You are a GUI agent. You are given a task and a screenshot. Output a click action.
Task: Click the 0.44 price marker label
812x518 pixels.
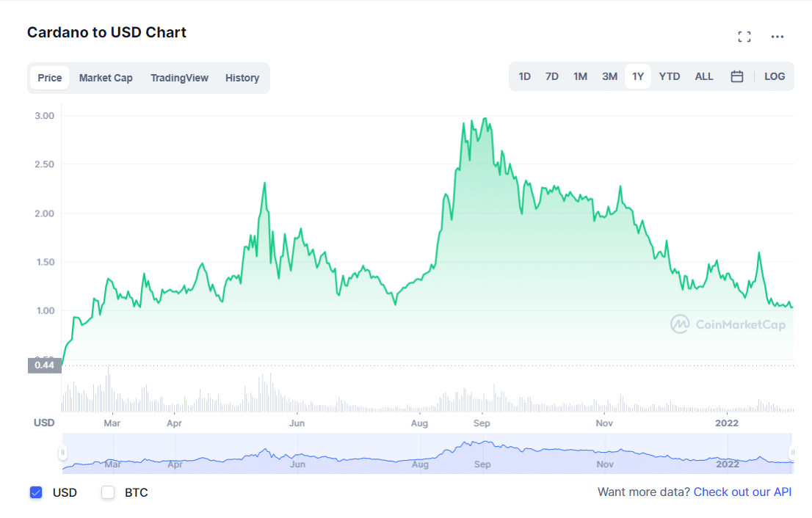point(45,365)
